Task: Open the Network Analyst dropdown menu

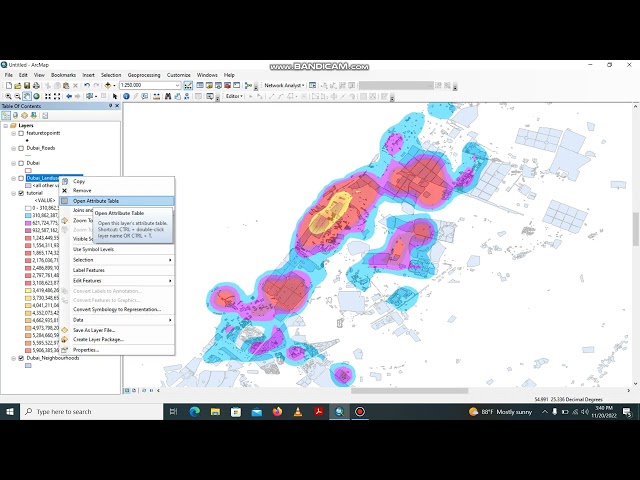Action: [x=284, y=85]
